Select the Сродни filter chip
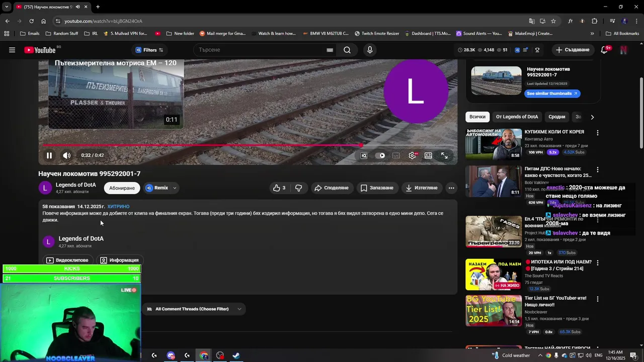Screen dimensions: 644x362 click(556, 117)
